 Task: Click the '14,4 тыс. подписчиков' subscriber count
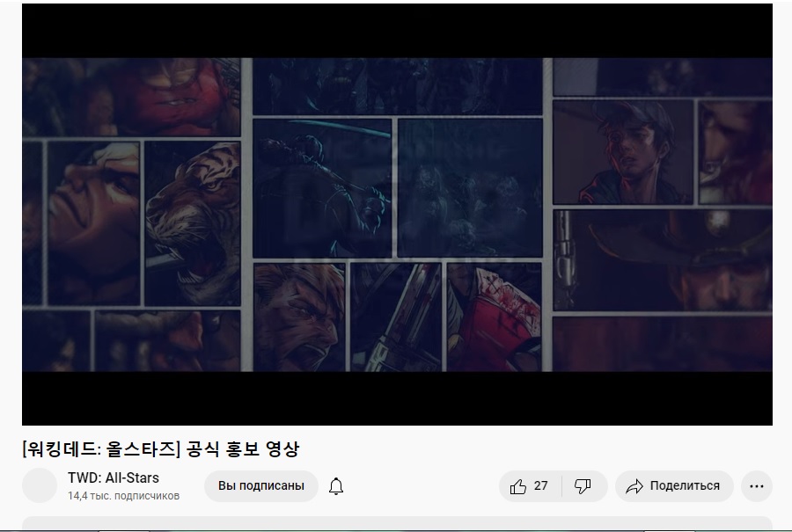(123, 496)
